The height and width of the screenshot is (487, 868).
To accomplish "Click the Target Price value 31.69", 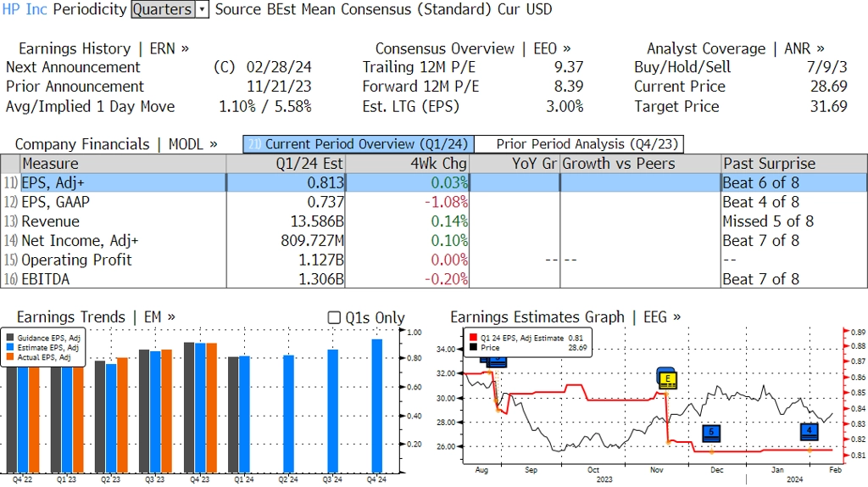I will pyautogui.click(x=829, y=106).
